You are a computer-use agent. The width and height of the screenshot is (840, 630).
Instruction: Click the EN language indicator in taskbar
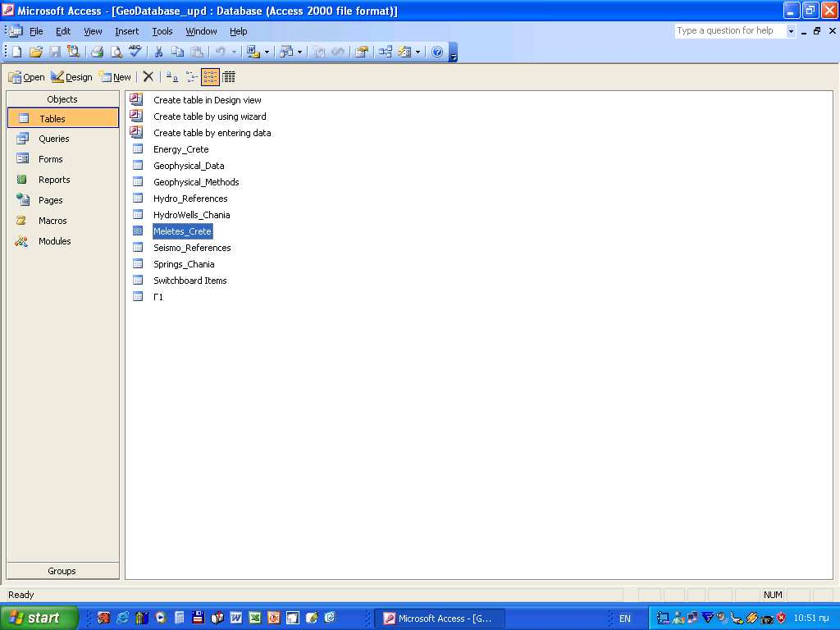coord(624,619)
